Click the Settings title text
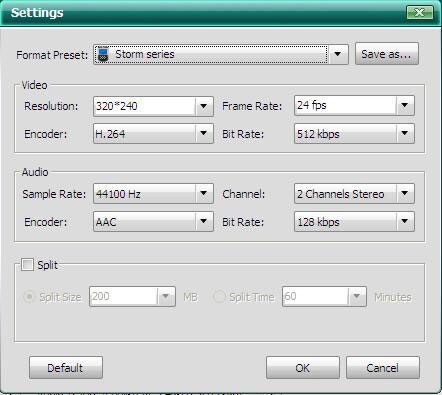The width and height of the screenshot is (442, 395). point(37,13)
